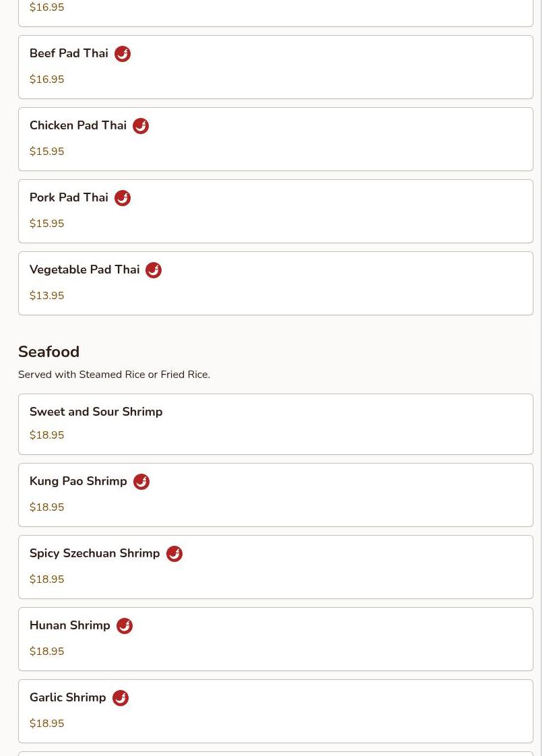Open the Vegetable Pad Thai item card
Screen dimensions: 555x756
[275, 283]
